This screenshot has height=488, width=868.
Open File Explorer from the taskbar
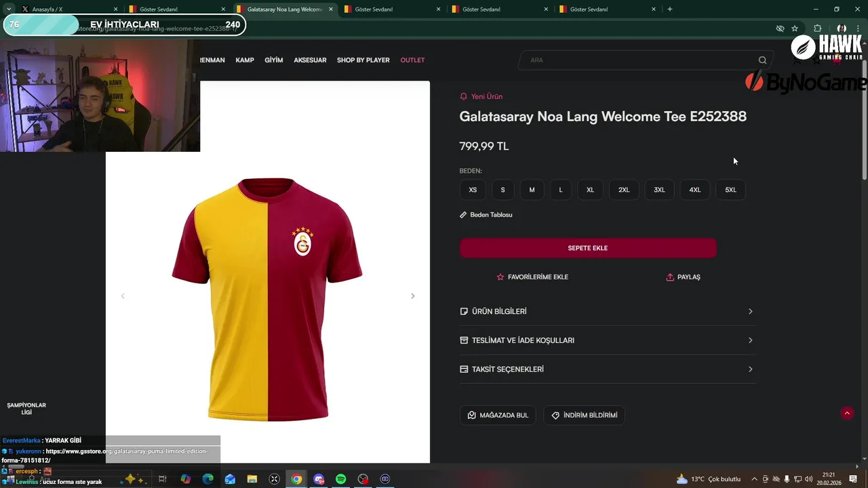[x=252, y=479]
